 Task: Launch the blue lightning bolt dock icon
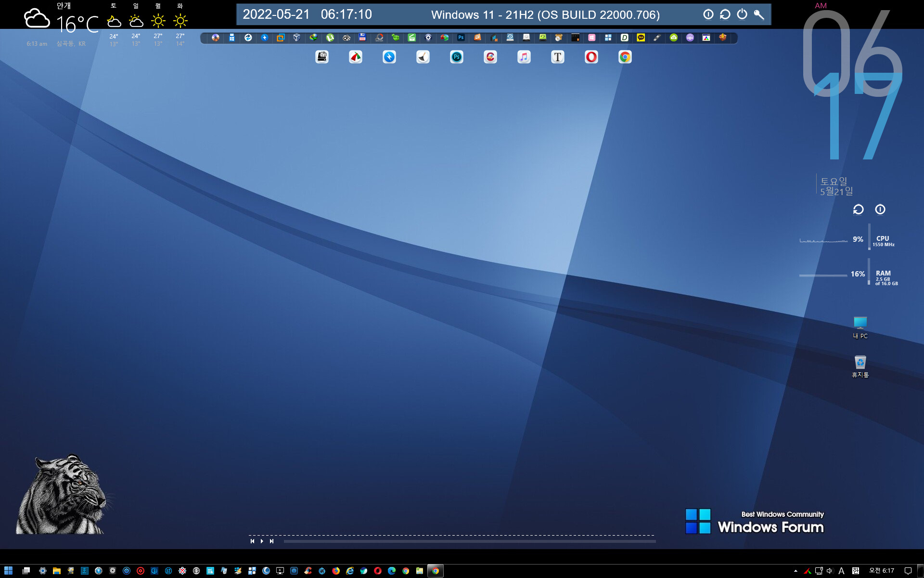[389, 57]
